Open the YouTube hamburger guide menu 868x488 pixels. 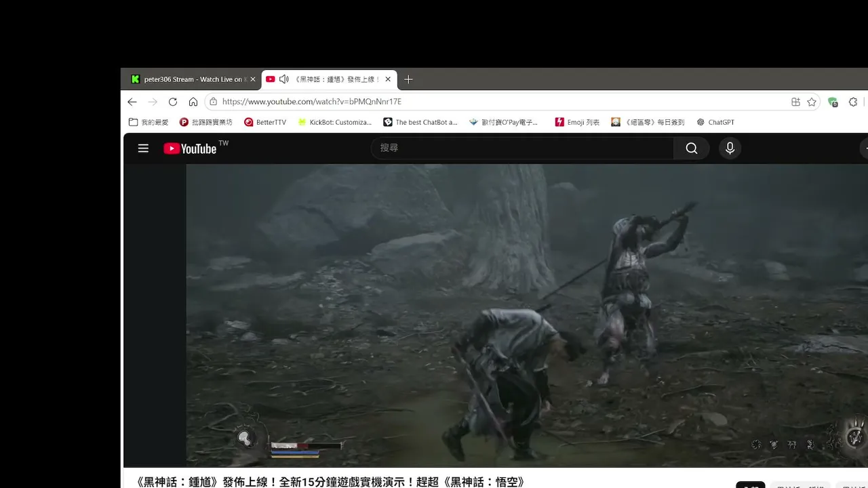pyautogui.click(x=143, y=148)
